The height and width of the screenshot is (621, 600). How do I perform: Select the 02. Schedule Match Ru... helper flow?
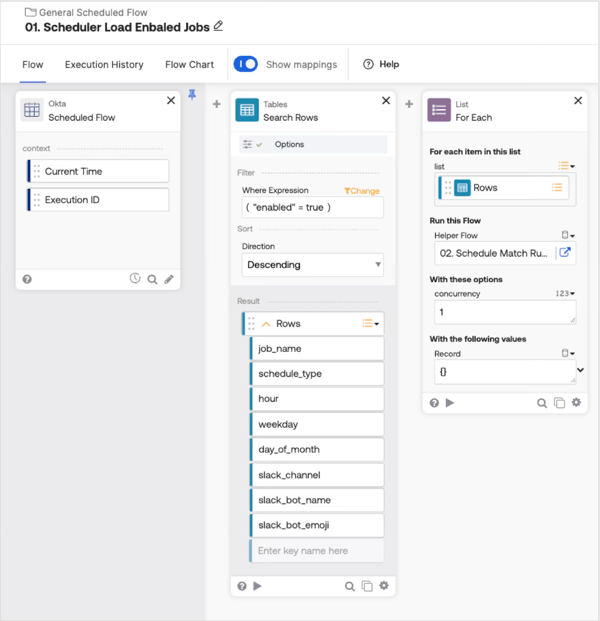point(493,253)
